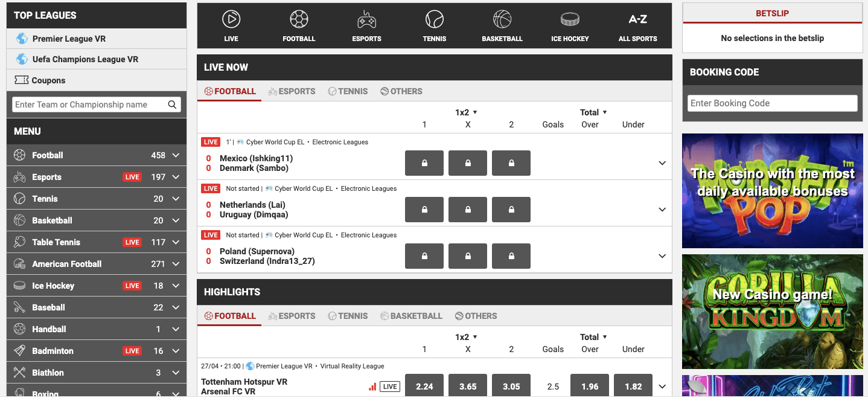Viewport: 868px width, 398px height.
Task: Open the Coupons link
Action: [x=48, y=80]
